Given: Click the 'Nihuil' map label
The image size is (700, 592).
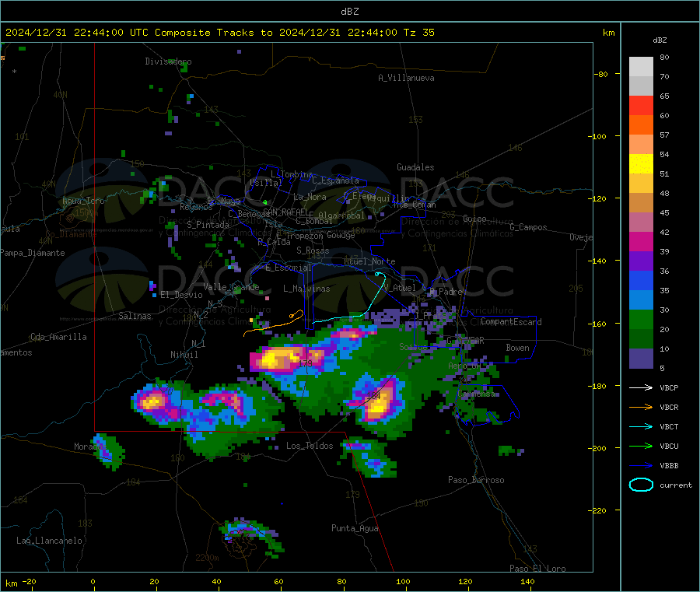Looking at the screenshot, I should [184, 355].
